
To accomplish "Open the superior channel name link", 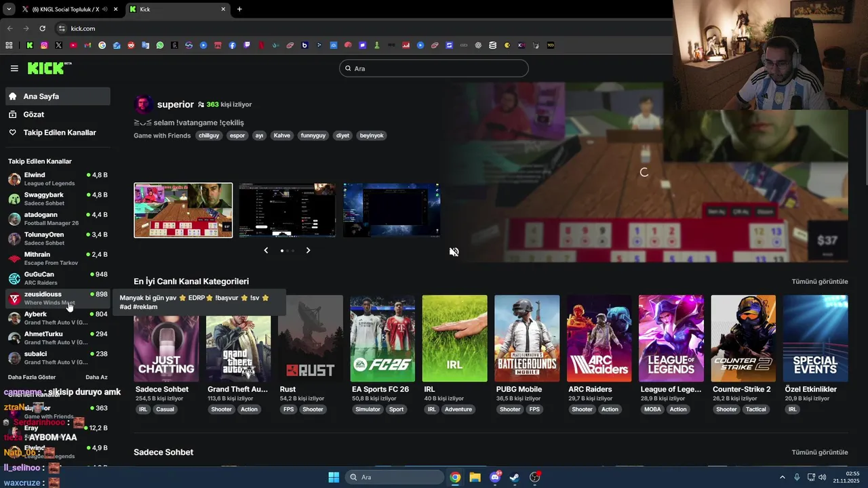I will pyautogui.click(x=175, y=104).
